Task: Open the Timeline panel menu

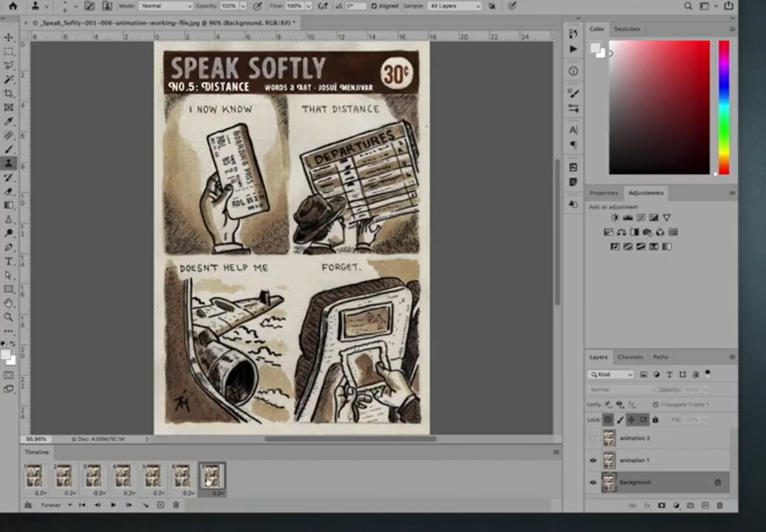Action: (556, 452)
